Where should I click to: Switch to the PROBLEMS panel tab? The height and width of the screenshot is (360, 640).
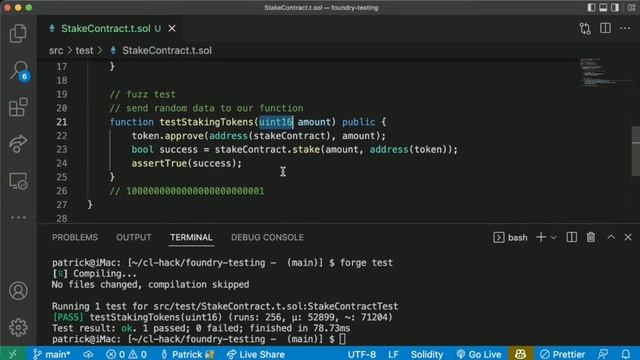point(75,237)
